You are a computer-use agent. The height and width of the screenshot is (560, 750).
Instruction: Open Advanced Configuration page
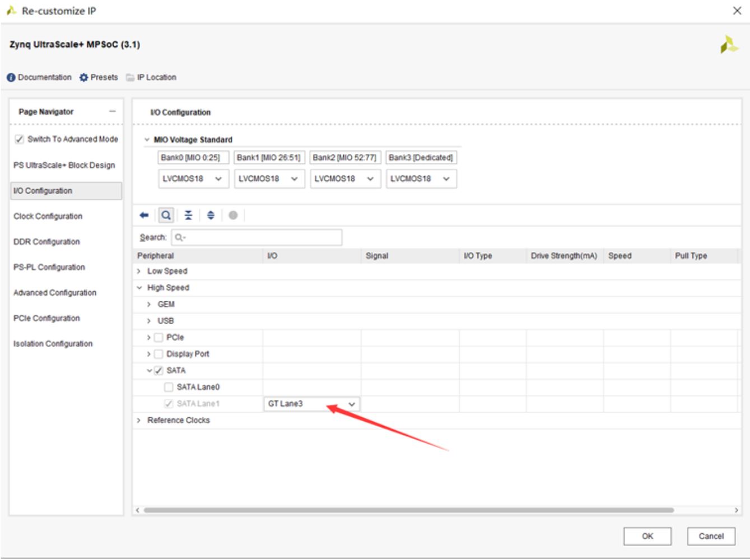click(x=55, y=293)
